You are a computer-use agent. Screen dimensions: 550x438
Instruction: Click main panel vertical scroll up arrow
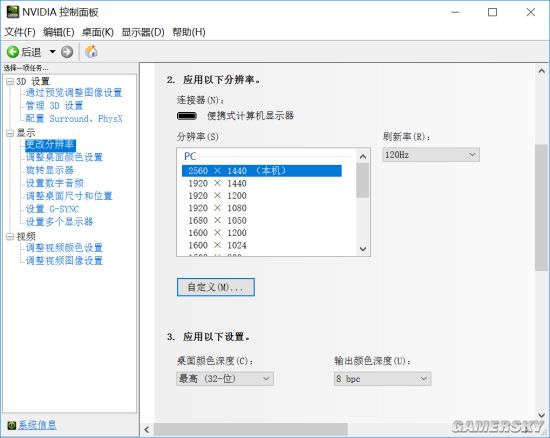pos(542,72)
